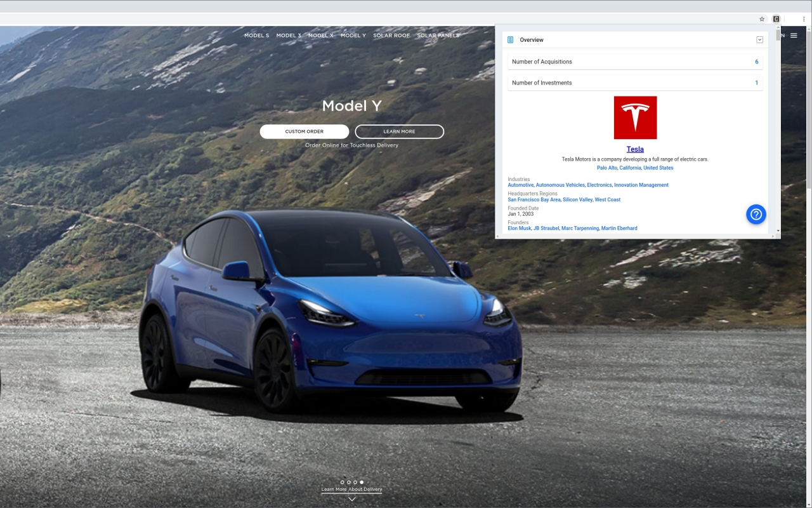Open the West Coast region link
This screenshot has width=812, height=508.
coord(608,200)
